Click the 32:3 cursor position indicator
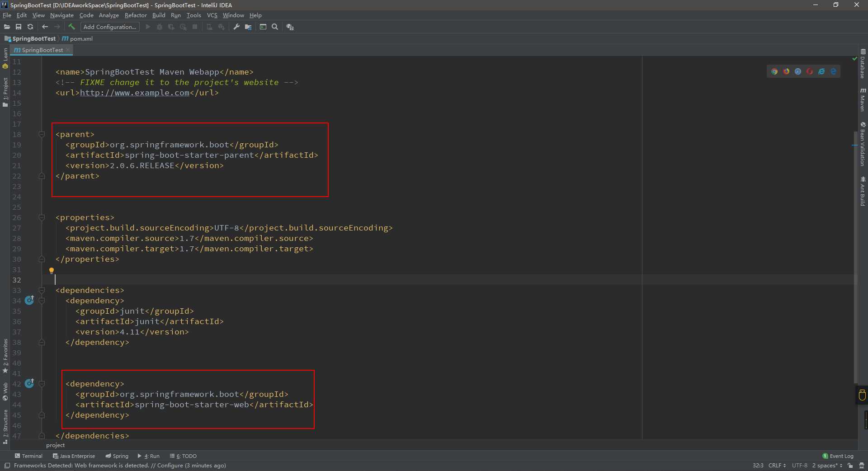Screen dimensions: 868x471 click(x=758, y=466)
